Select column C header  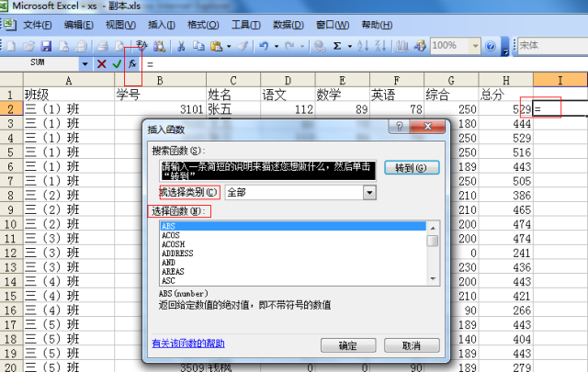click(232, 80)
